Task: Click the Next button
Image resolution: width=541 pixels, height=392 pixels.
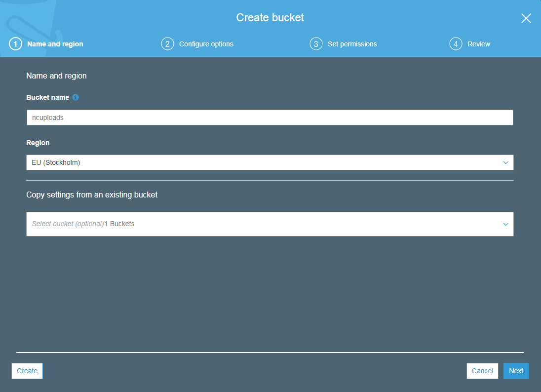Action: point(516,371)
